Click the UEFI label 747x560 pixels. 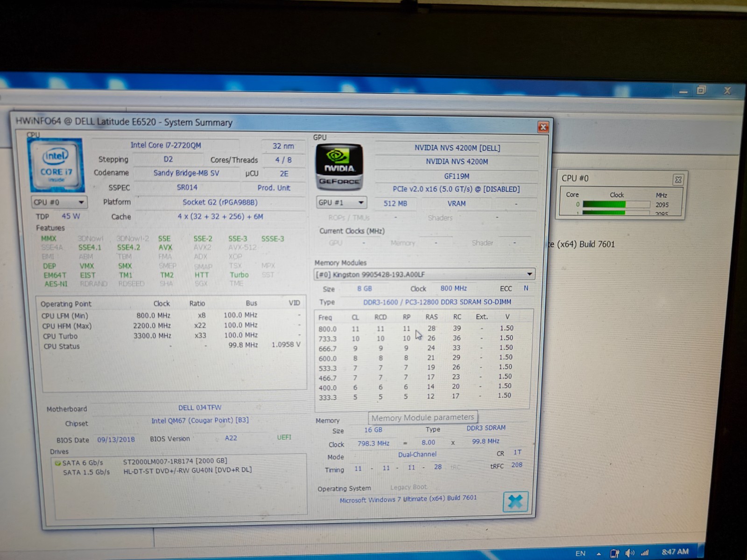284,437
